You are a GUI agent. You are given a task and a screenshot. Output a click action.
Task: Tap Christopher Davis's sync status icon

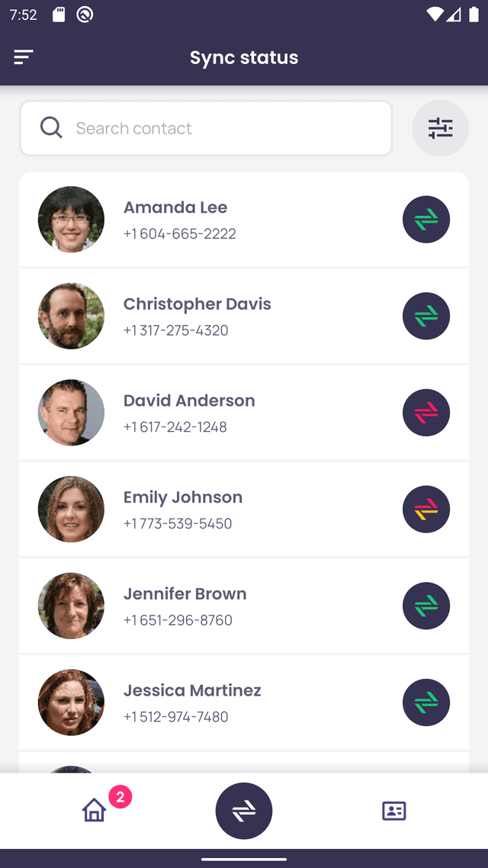(x=426, y=316)
